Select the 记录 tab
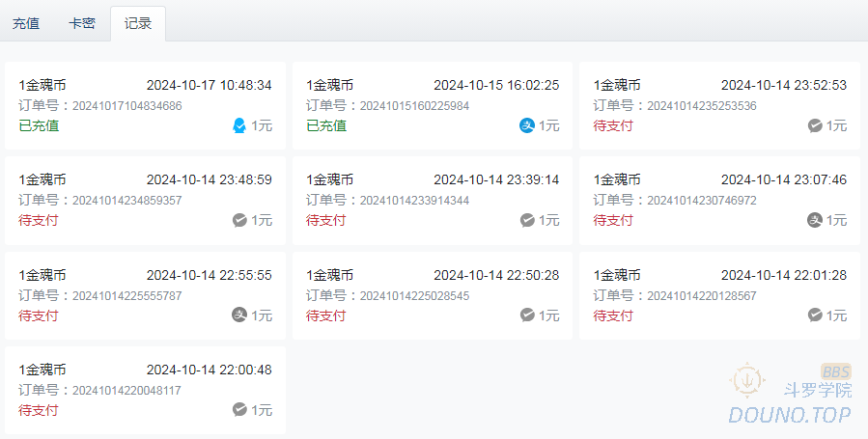 138,23
